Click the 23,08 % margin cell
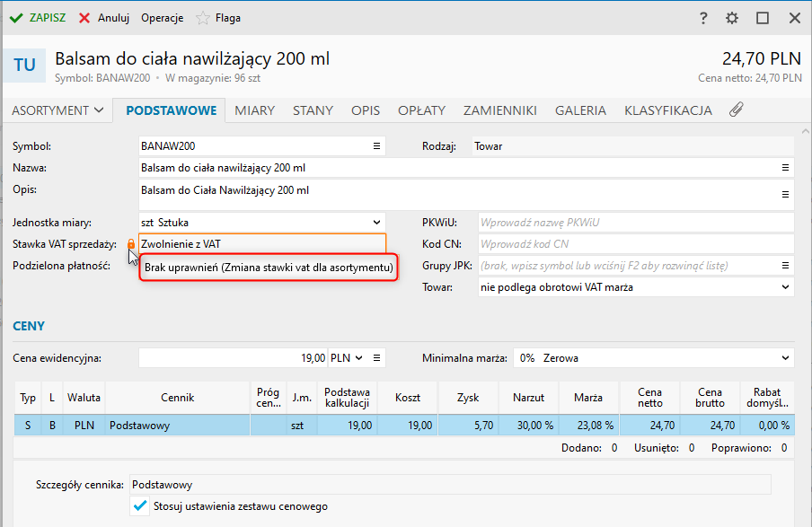 point(588,425)
